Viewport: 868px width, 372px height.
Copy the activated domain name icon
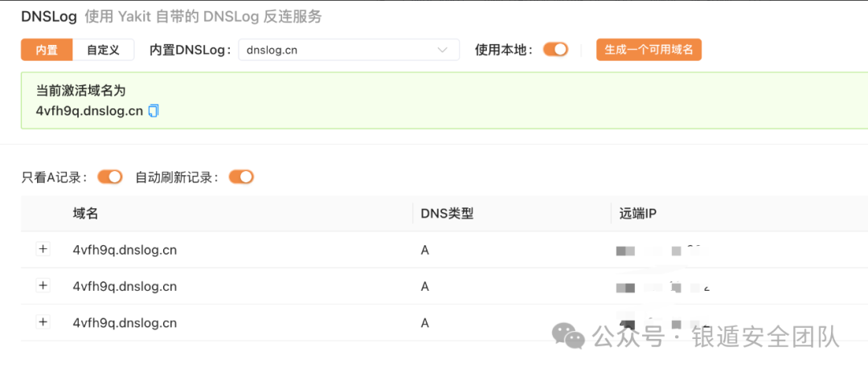click(154, 111)
